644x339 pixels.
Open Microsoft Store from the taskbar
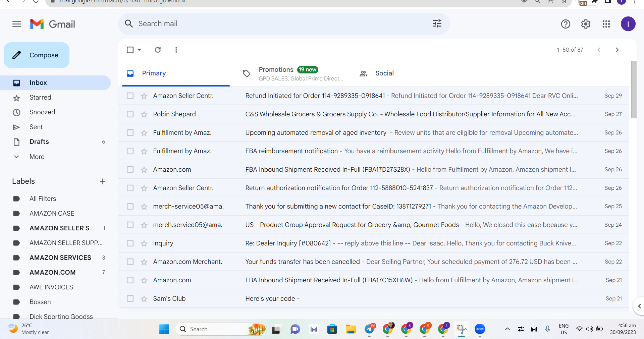(x=332, y=329)
